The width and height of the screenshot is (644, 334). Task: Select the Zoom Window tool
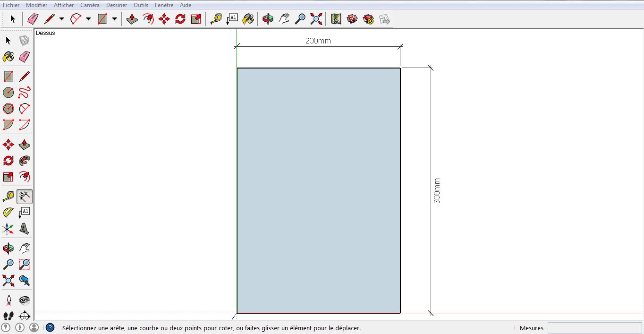point(25,264)
